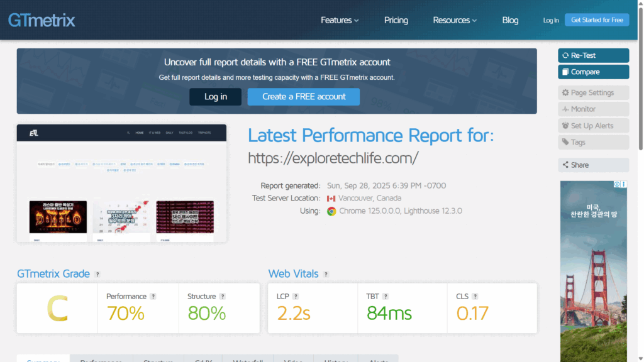Click the Compare pages icon
Image resolution: width=644 pixels, height=362 pixels.
click(565, 72)
